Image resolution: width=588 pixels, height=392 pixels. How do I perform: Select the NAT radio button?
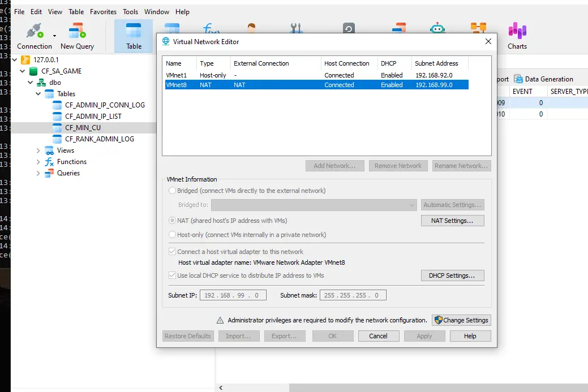[x=172, y=221]
